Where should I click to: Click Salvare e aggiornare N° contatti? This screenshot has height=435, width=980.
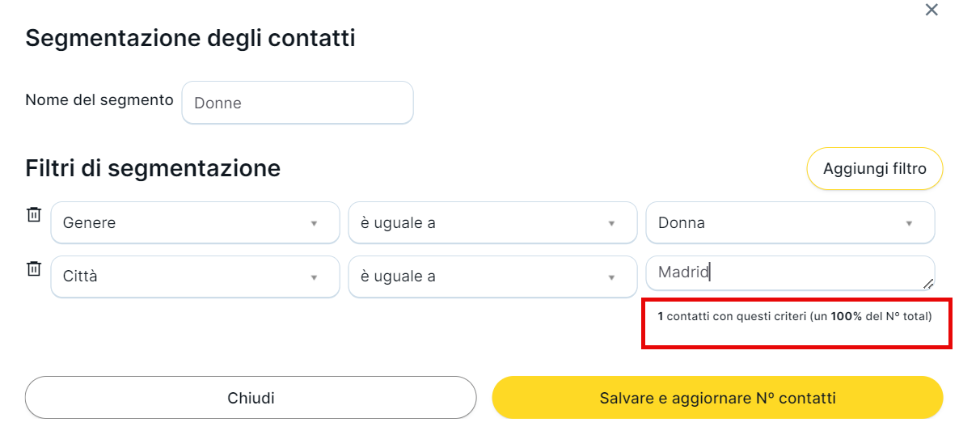(717, 398)
